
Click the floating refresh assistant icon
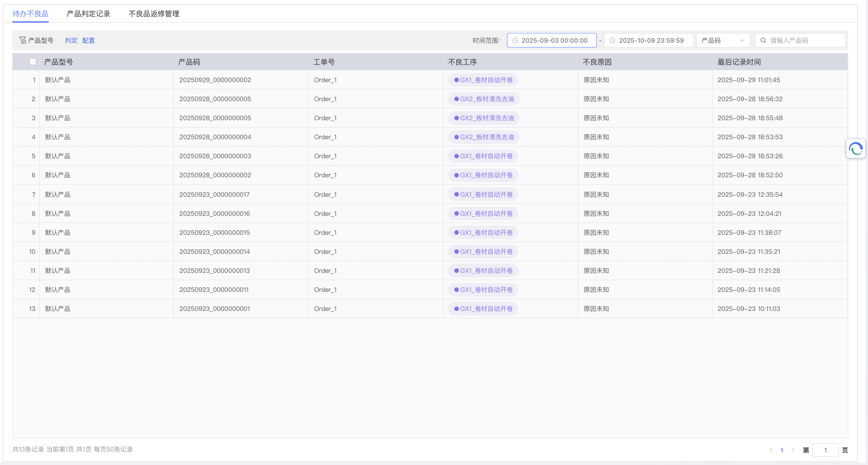[x=855, y=149]
